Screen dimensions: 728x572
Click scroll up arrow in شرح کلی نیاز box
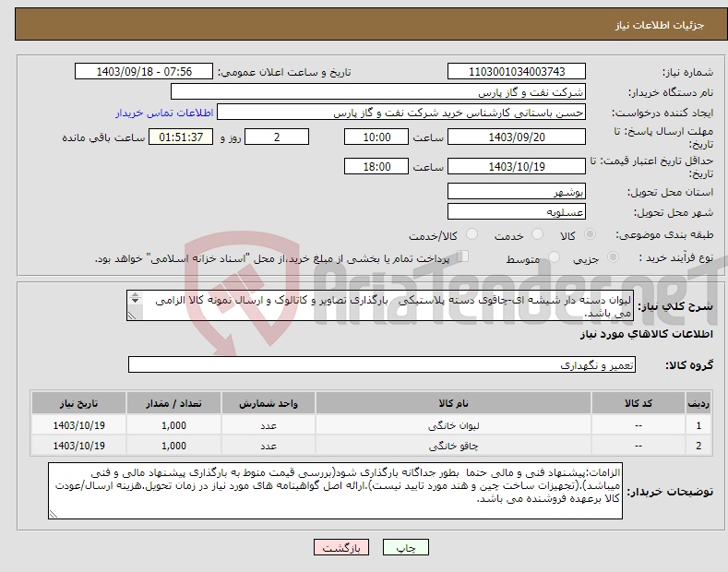click(135, 294)
